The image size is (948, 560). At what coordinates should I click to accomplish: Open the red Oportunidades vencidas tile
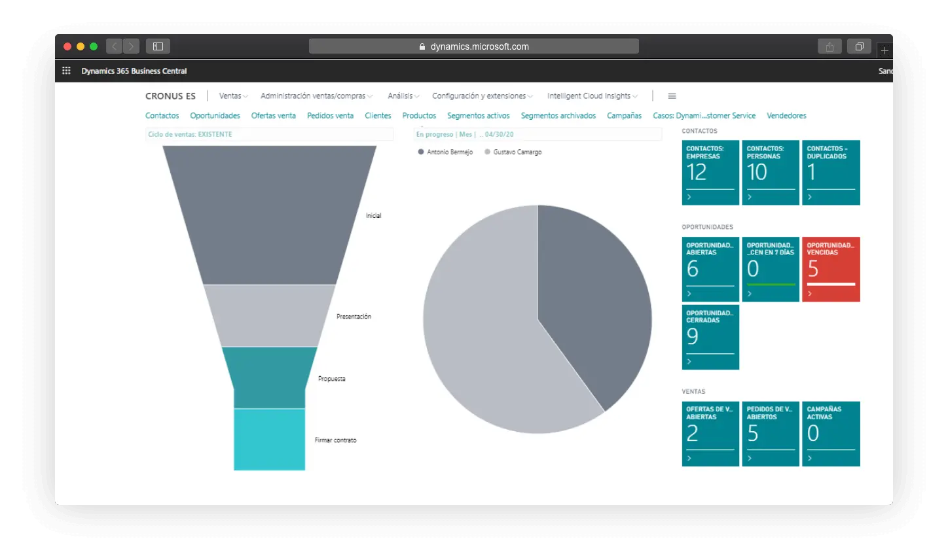831,269
